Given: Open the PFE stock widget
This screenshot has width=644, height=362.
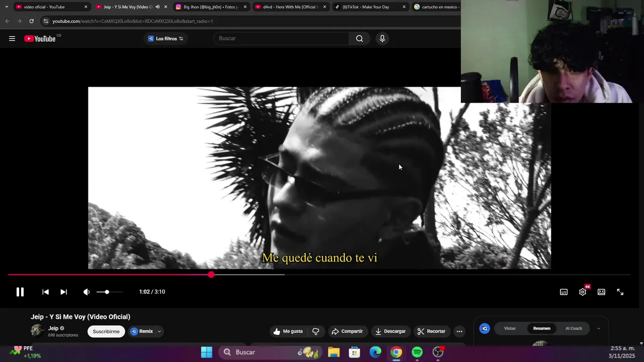Looking at the screenshot, I should 25,352.
